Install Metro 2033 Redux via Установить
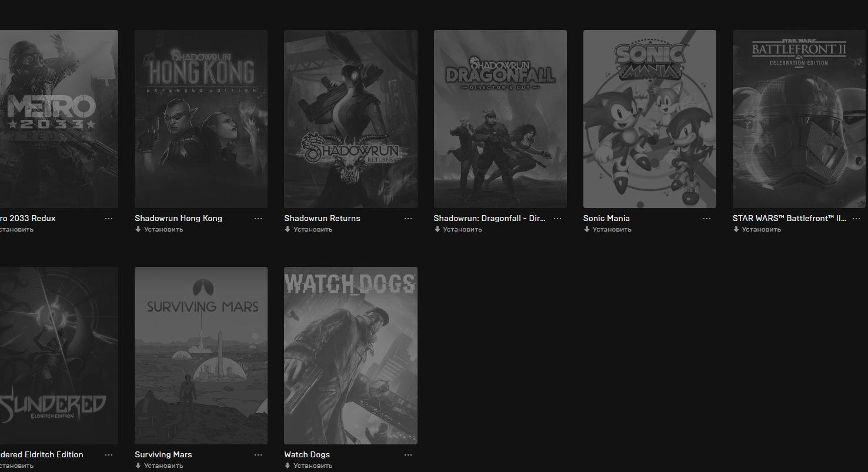868x472 pixels. pos(16,229)
